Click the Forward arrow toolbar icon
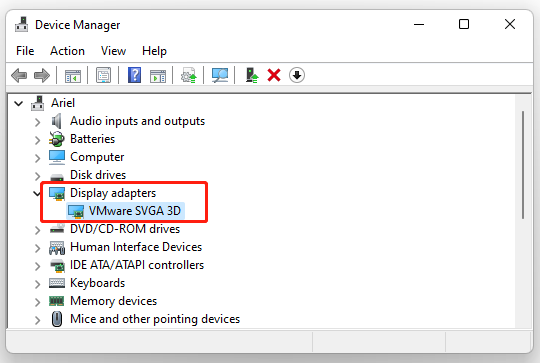Viewport: 540px width, 363px height. 42,75
